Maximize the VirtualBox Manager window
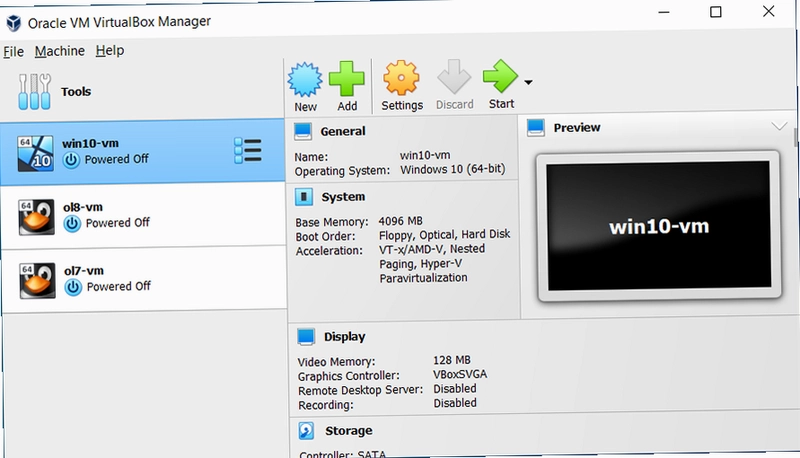 [x=716, y=12]
